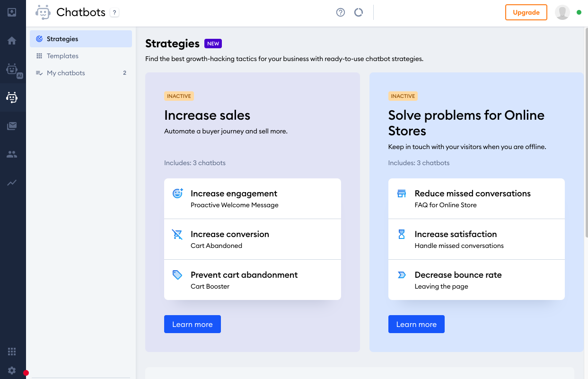Select the Chatbots icon in left sidebar

[x=12, y=97]
